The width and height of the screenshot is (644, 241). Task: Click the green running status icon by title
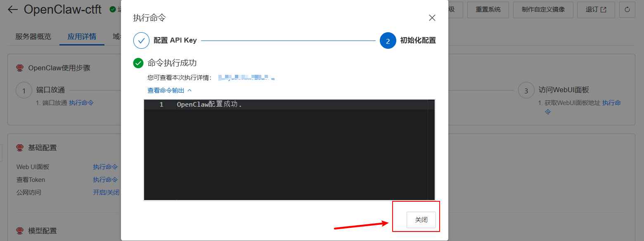pyautogui.click(x=112, y=9)
